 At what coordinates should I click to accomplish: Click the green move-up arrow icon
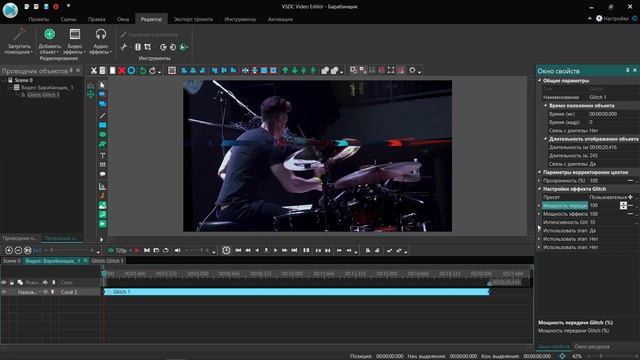click(285, 71)
